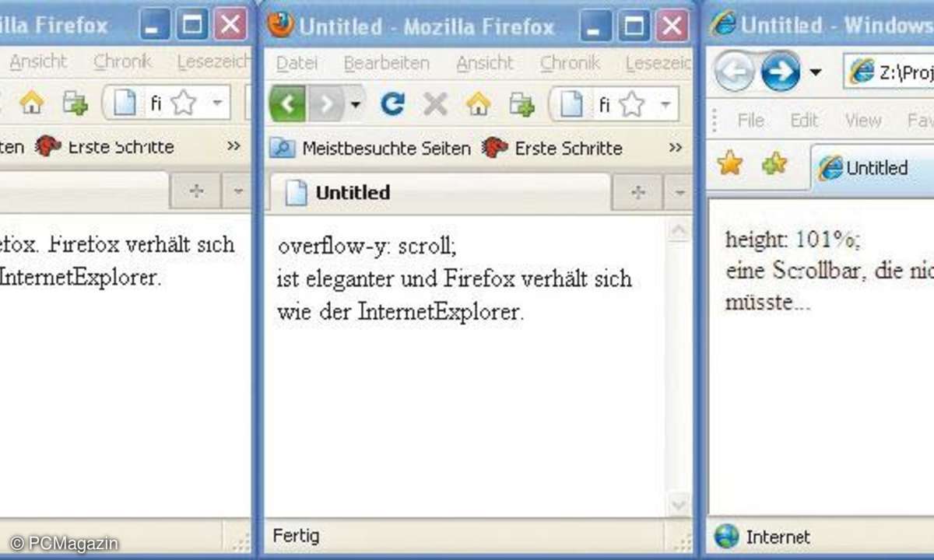Click Firefox logo in middle window title bar

click(x=280, y=24)
